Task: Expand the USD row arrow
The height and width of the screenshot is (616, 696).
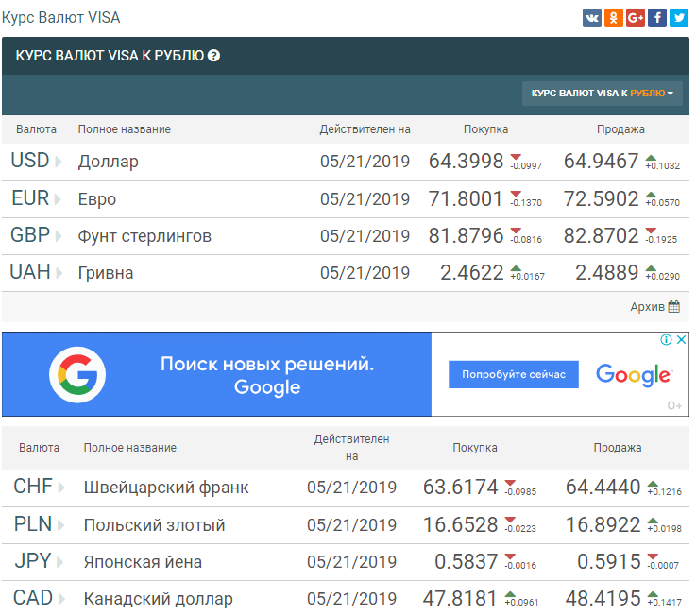Action: [x=59, y=161]
